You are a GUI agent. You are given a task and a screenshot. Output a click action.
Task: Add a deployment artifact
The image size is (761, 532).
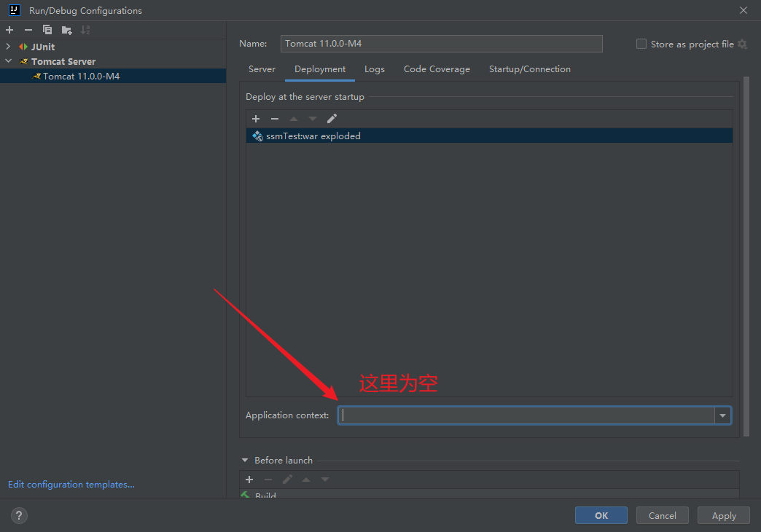256,119
